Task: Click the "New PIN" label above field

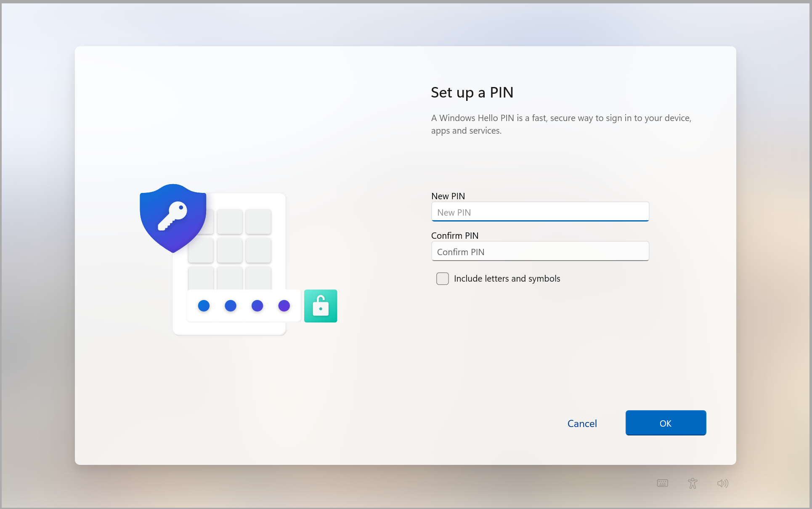Action: click(x=448, y=196)
